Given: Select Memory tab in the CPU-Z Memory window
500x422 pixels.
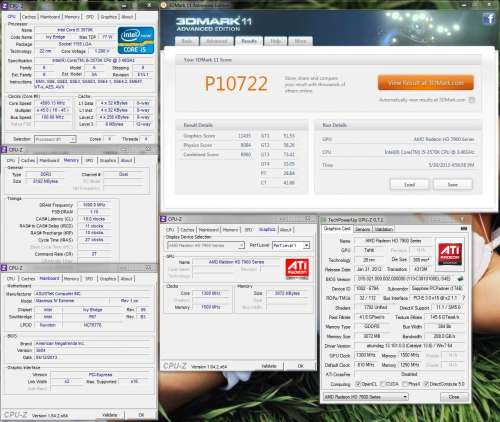Looking at the screenshot, I should pyautogui.click(x=71, y=160).
